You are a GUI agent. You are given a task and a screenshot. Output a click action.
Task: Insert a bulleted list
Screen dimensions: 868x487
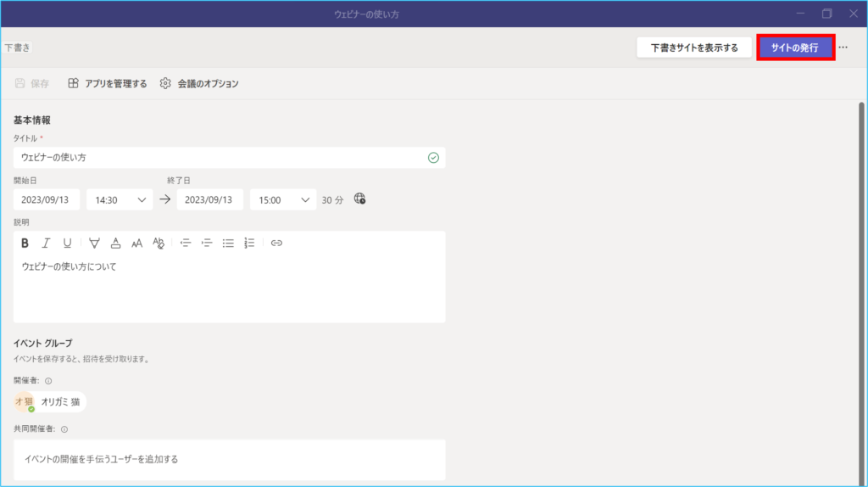[x=228, y=243]
